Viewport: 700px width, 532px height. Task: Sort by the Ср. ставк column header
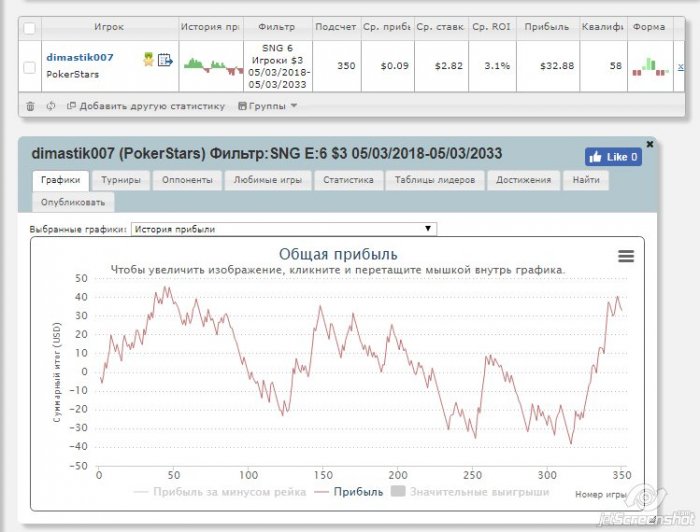click(x=441, y=27)
